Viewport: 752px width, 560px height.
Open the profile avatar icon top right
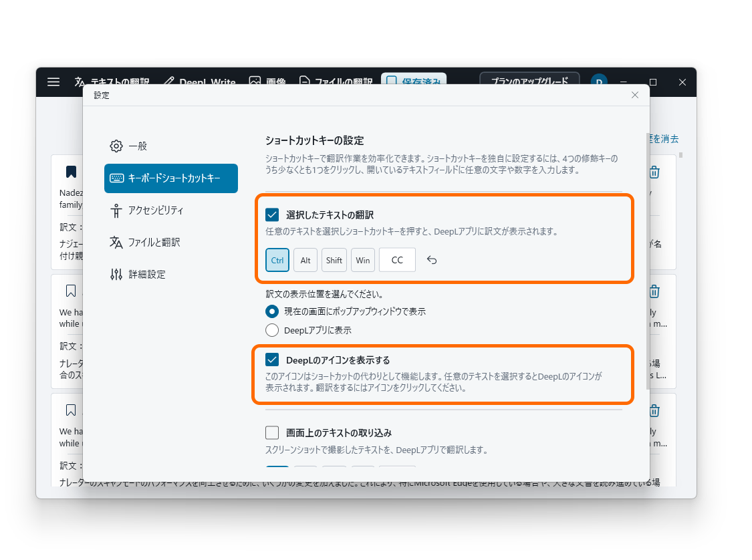pos(599,82)
